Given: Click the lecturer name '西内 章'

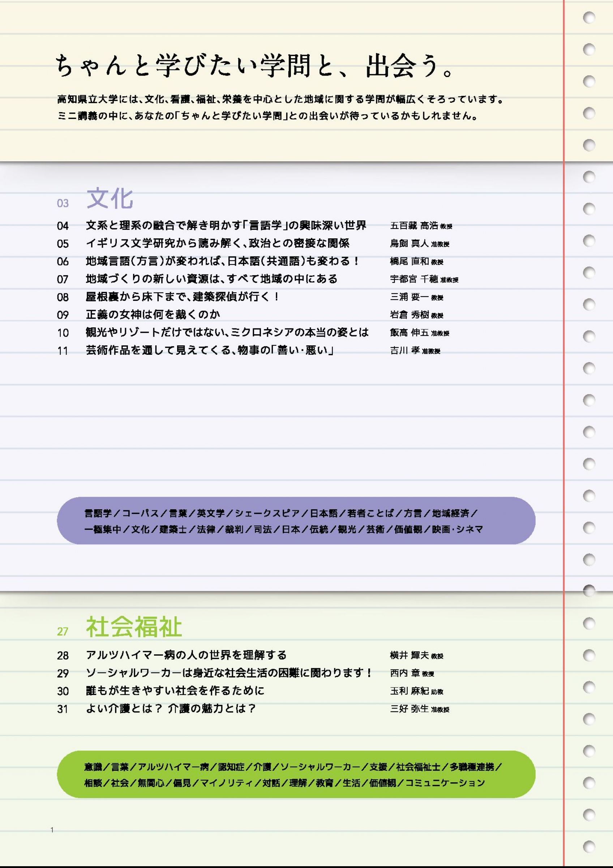Looking at the screenshot, I should (x=405, y=673).
